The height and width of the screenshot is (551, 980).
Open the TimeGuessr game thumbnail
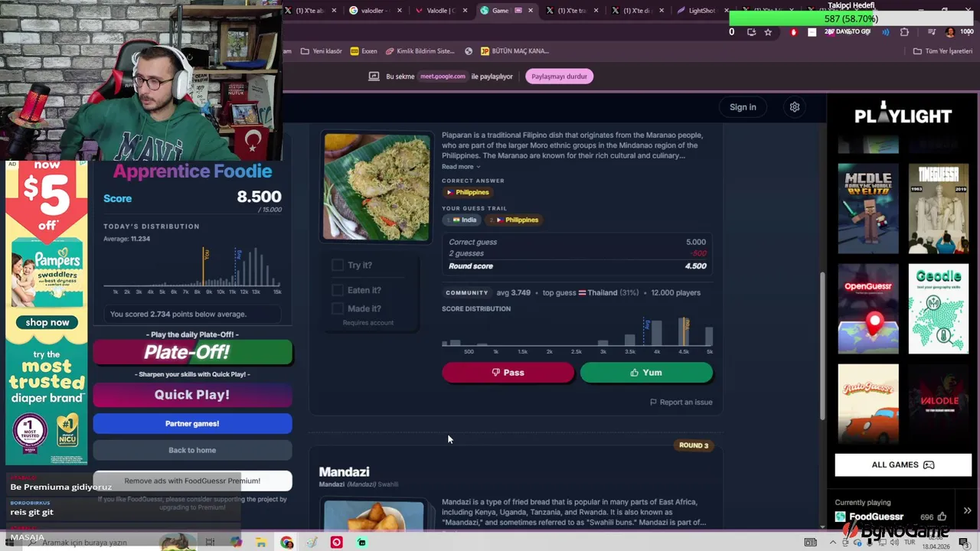(939, 208)
